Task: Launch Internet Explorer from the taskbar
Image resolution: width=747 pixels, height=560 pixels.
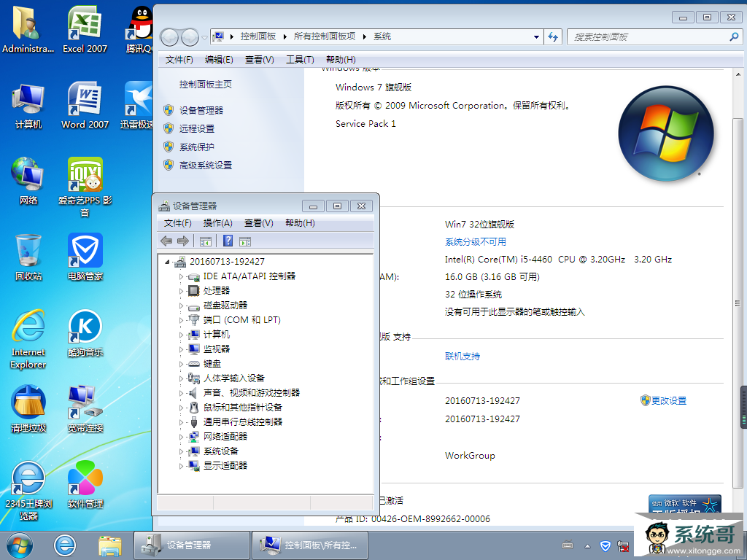Action: point(64,545)
